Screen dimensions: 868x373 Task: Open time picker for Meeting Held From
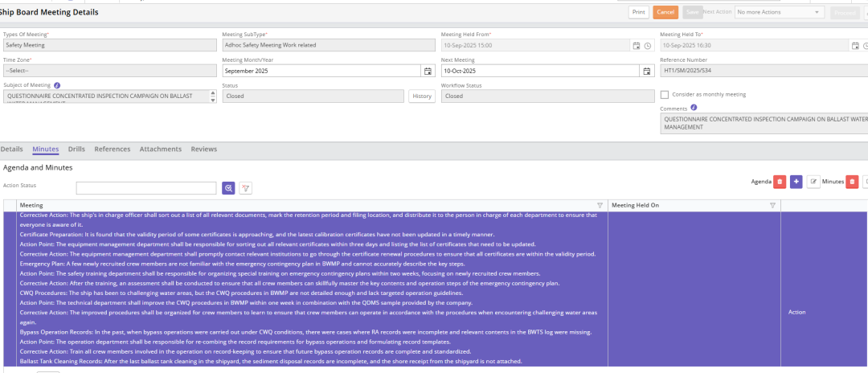pyautogui.click(x=648, y=46)
